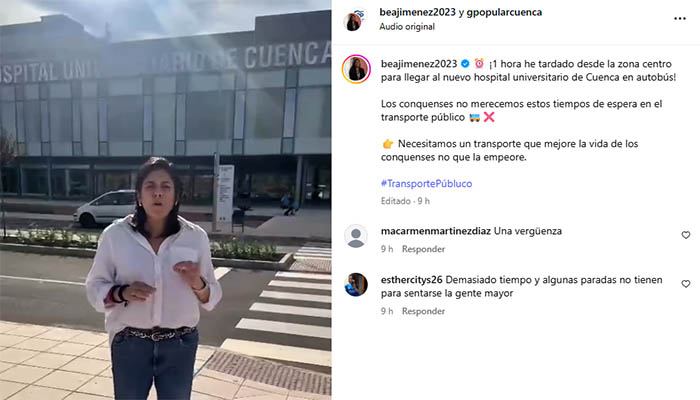Open beajimenez2023 username in header
Viewport: 700px width, 400px height.
417,12
